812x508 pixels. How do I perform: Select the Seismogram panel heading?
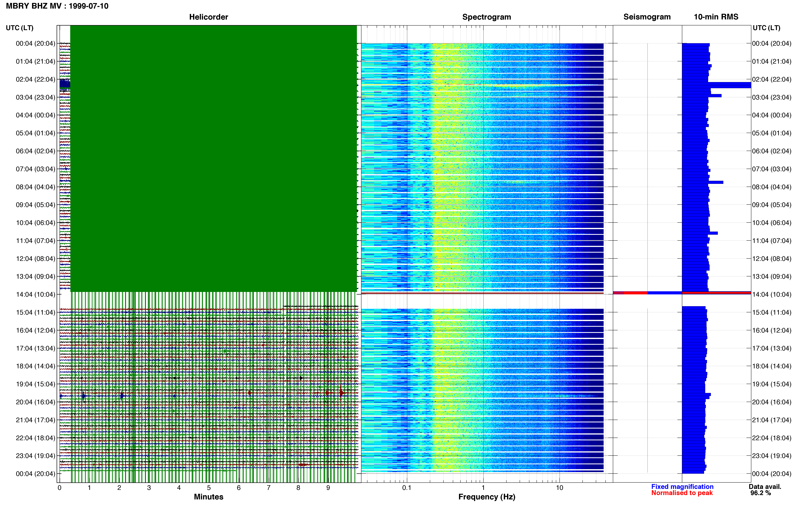pos(647,17)
